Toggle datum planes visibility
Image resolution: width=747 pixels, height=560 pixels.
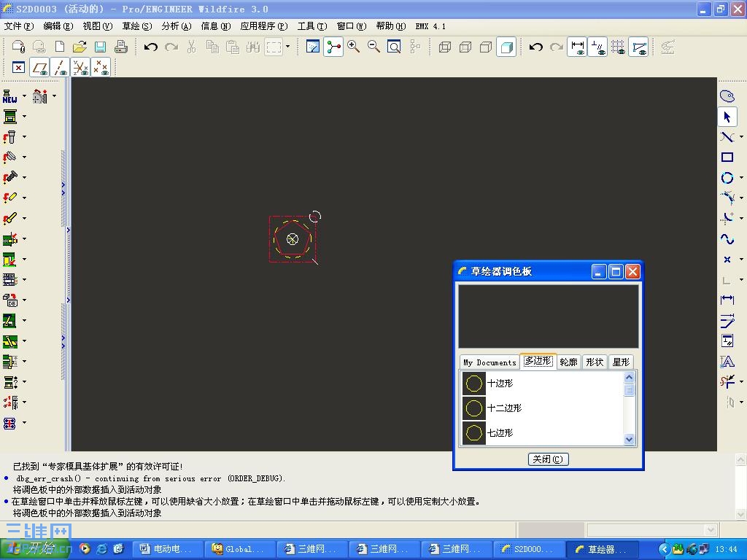40,68
